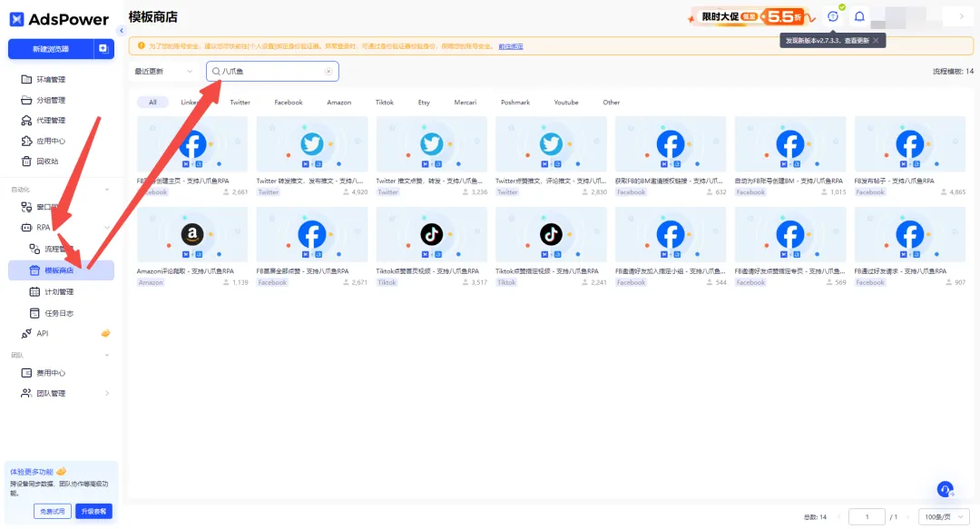This screenshot has height=529, width=980.
Task: Select the Amazon category tab
Action: [338, 103]
